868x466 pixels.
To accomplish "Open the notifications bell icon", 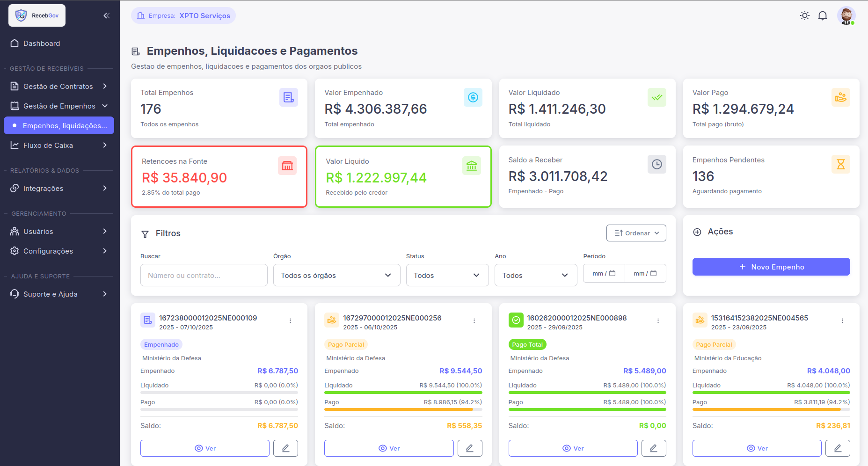I will coord(823,15).
